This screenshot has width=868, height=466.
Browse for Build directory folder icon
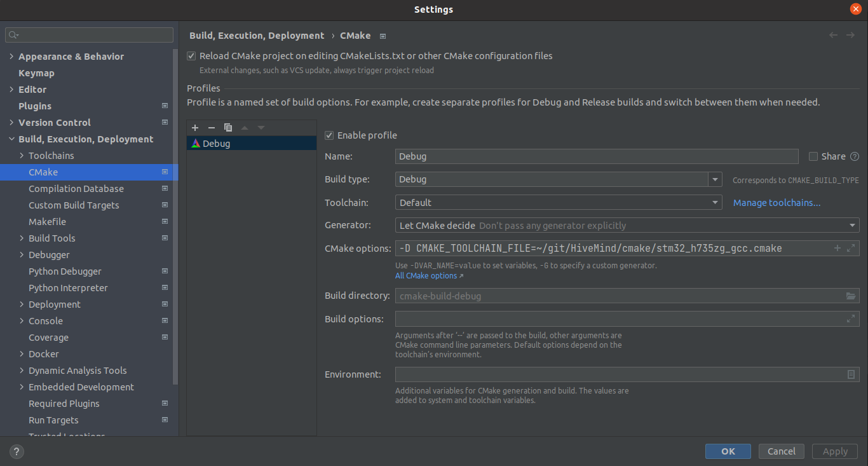851,296
